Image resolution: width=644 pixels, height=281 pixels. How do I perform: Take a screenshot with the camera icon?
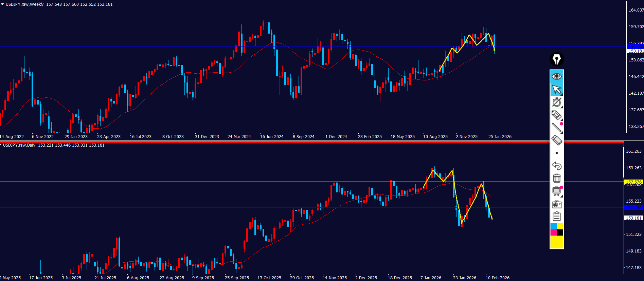[556, 204]
